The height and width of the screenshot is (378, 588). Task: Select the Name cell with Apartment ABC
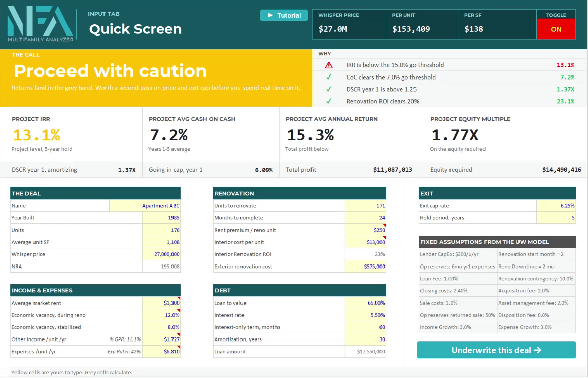pyautogui.click(x=145, y=206)
